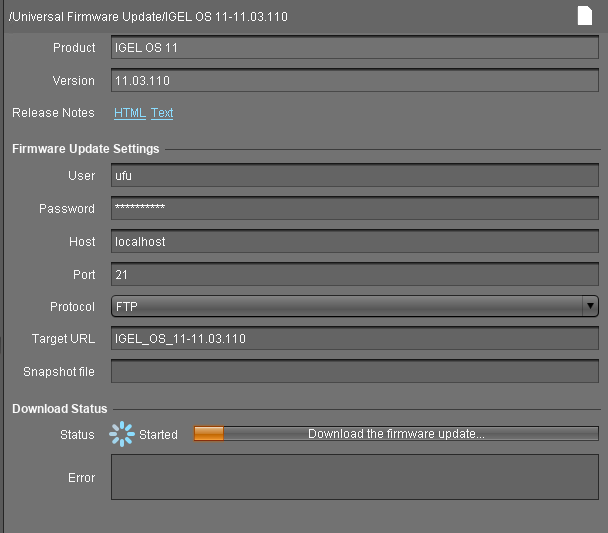This screenshot has width=608, height=533.
Task: Select the masked Password field
Action: coord(354,209)
